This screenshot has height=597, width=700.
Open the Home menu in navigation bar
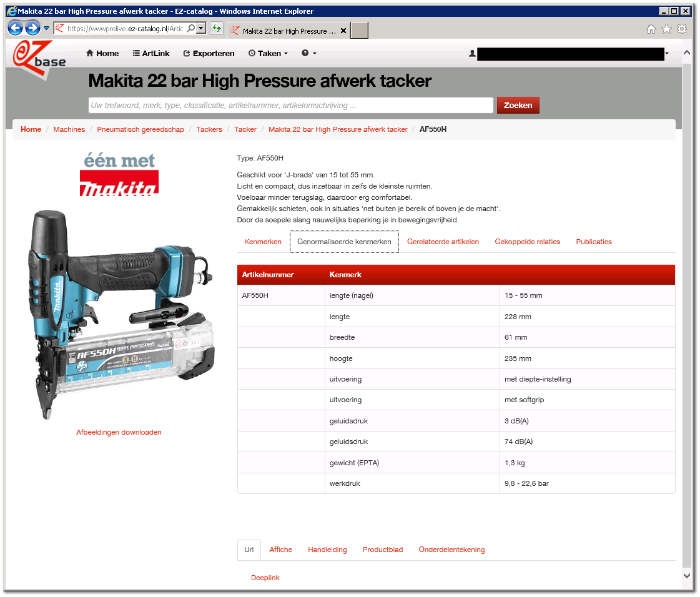(102, 53)
